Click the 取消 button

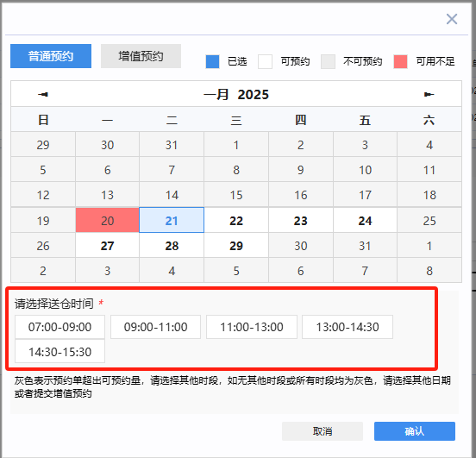coord(323,431)
